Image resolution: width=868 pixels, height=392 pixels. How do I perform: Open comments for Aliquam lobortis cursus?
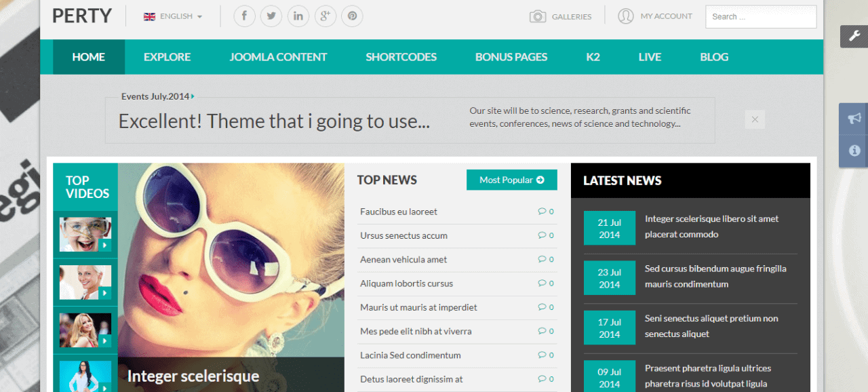(547, 283)
